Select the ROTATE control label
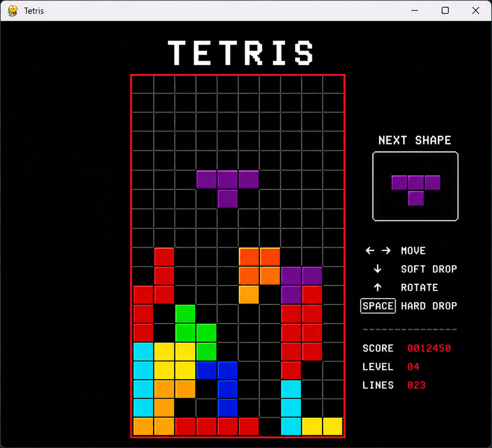The height and width of the screenshot is (448, 492). (419, 287)
